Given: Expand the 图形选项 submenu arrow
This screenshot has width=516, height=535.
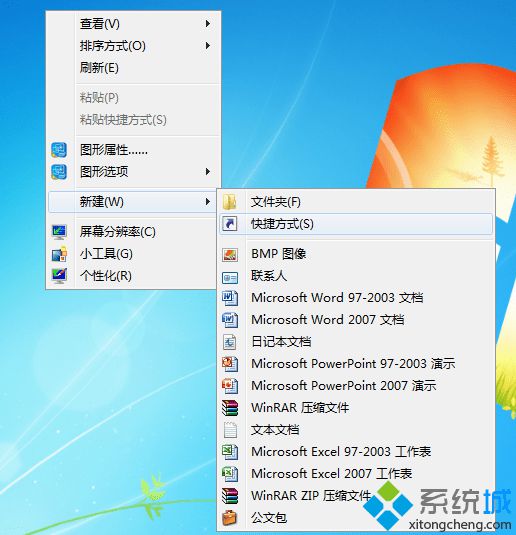Looking at the screenshot, I should (207, 172).
